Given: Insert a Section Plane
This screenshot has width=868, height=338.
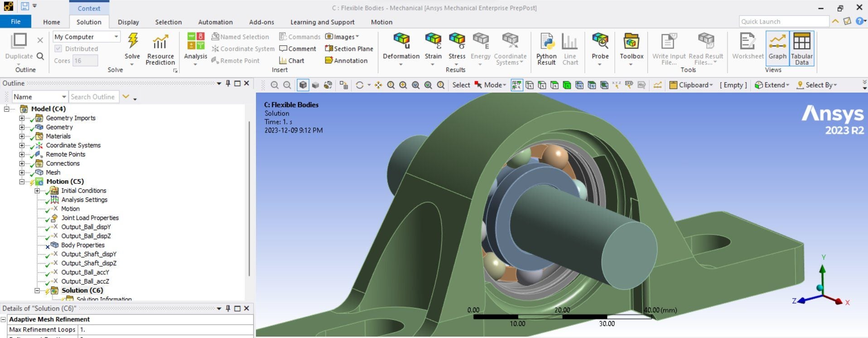Looking at the screenshot, I should [x=349, y=49].
